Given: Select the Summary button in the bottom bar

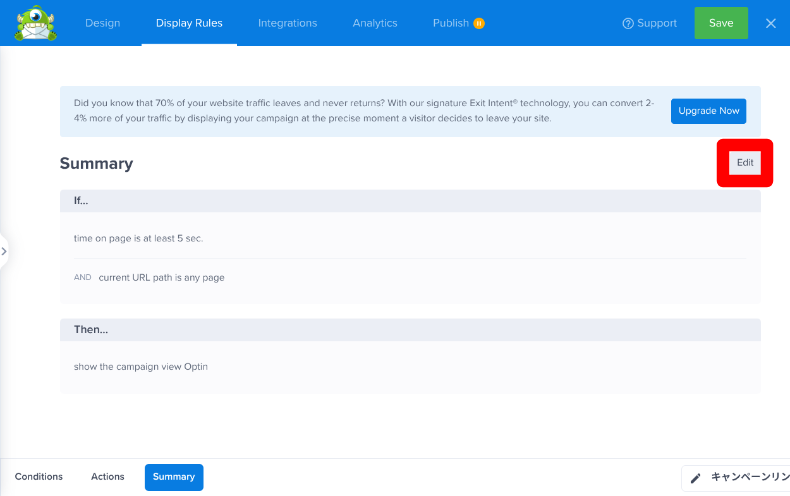Looking at the screenshot, I should tap(174, 477).
